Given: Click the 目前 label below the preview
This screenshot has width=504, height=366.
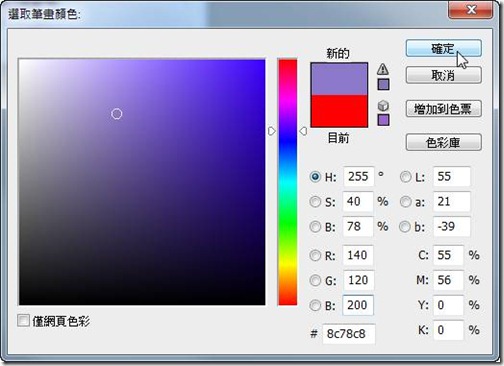Looking at the screenshot, I should point(338,138).
